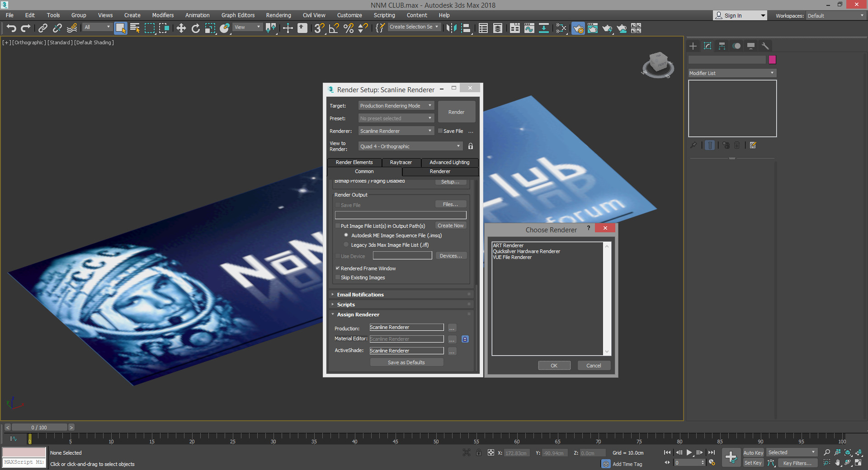
Task: Toggle the 3D Snaps icon
Action: coord(320,28)
